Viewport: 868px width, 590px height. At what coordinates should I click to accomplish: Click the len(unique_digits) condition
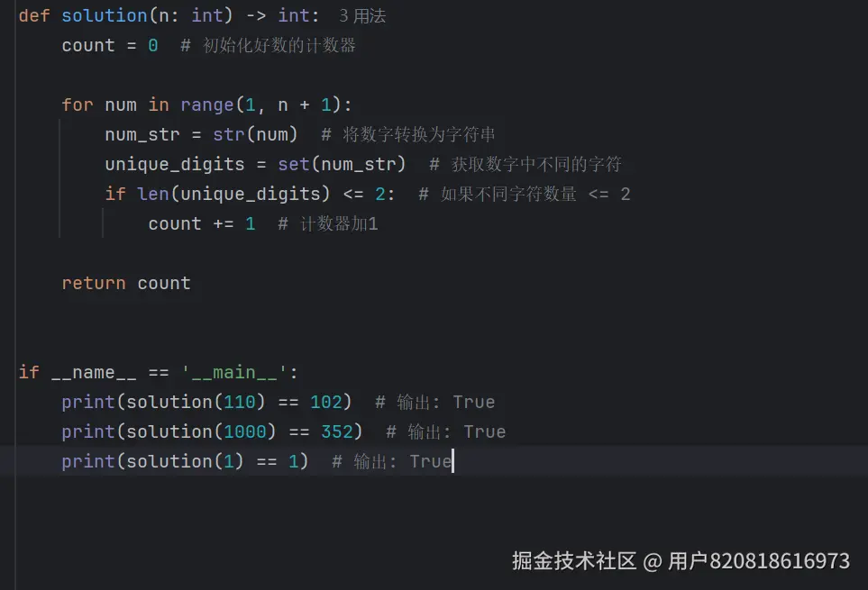click(229, 194)
